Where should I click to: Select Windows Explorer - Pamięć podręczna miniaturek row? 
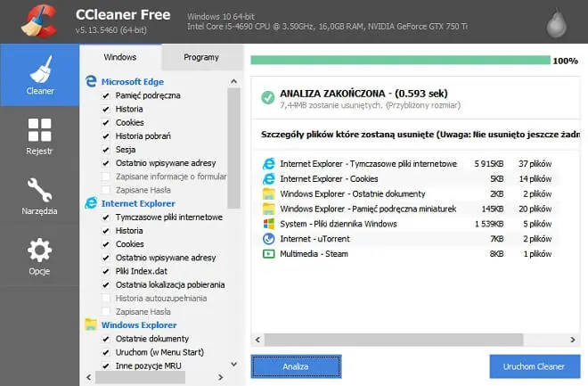[x=407, y=209]
